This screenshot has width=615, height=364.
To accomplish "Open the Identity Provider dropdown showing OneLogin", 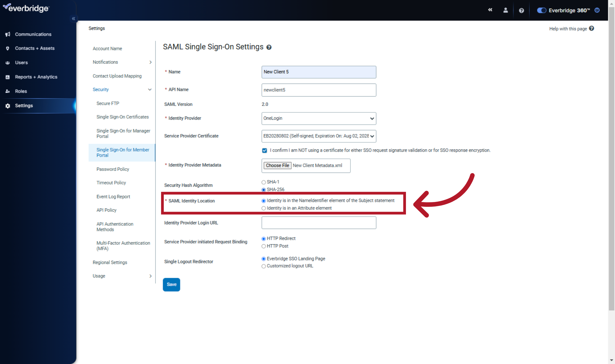I will (319, 118).
